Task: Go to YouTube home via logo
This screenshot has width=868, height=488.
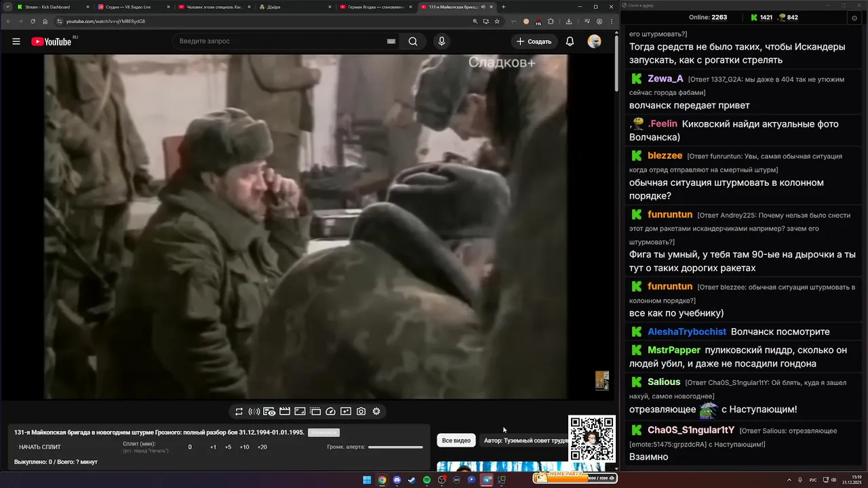Action: pyautogui.click(x=52, y=41)
